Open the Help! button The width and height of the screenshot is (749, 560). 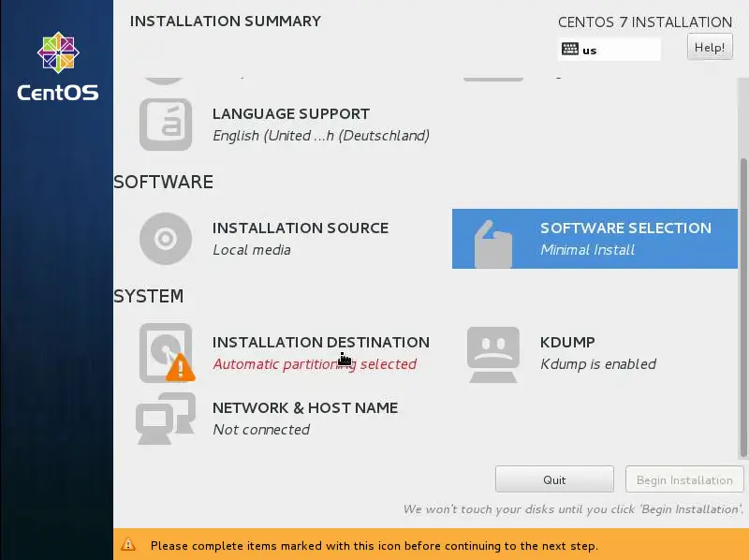pos(710,47)
